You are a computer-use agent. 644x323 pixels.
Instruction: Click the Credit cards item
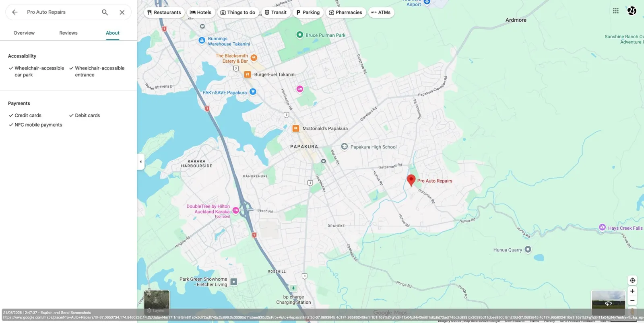[x=25, y=115]
